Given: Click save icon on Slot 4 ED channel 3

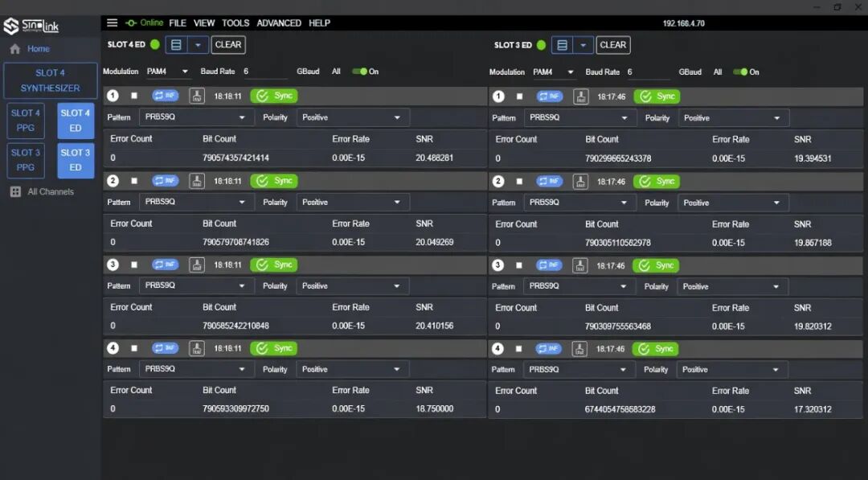Looking at the screenshot, I should coord(197,265).
